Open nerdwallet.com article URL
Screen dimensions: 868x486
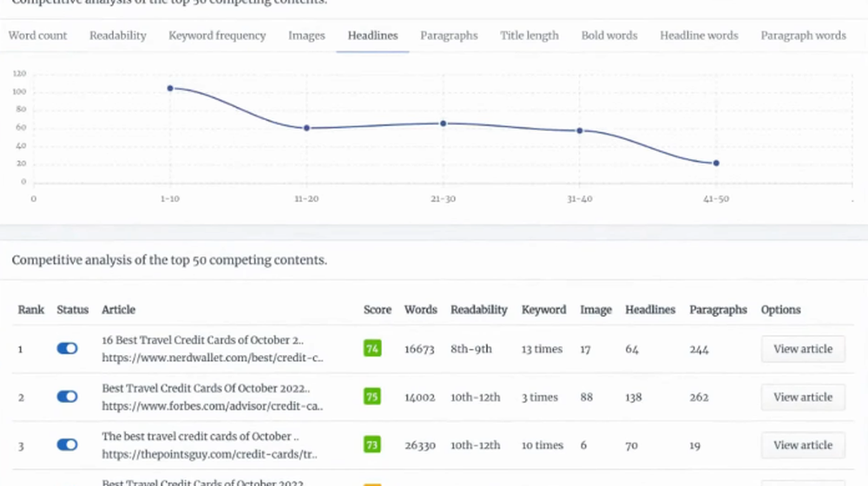[212, 358]
